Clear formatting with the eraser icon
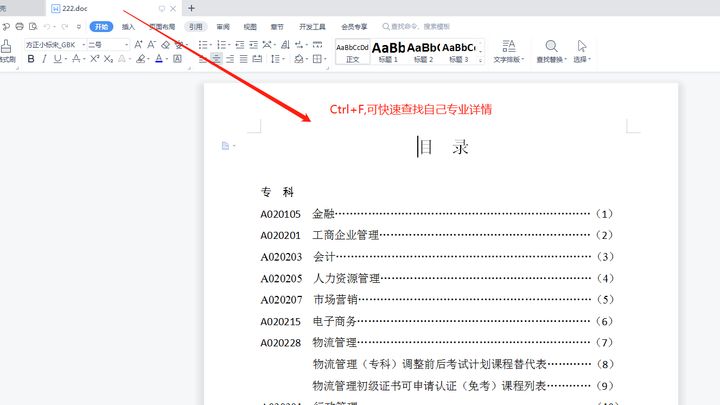This screenshot has width=720, height=405. pos(165,45)
